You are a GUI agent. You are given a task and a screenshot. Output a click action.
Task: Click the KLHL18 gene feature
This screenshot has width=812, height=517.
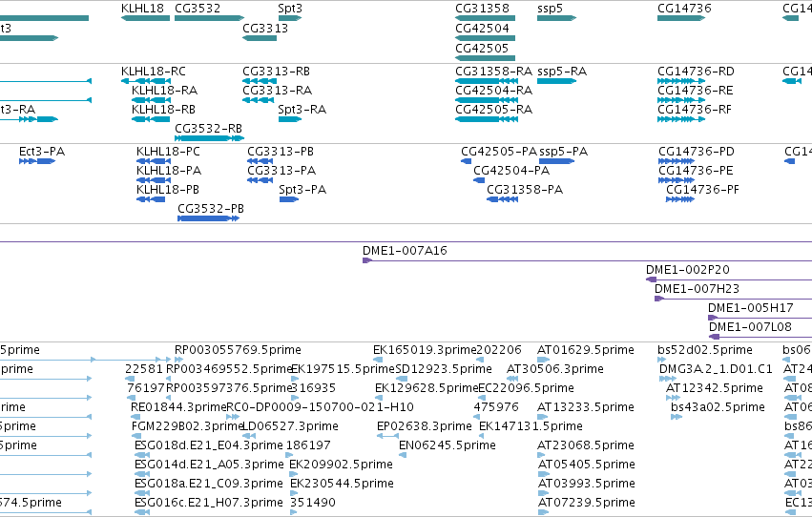click(146, 18)
